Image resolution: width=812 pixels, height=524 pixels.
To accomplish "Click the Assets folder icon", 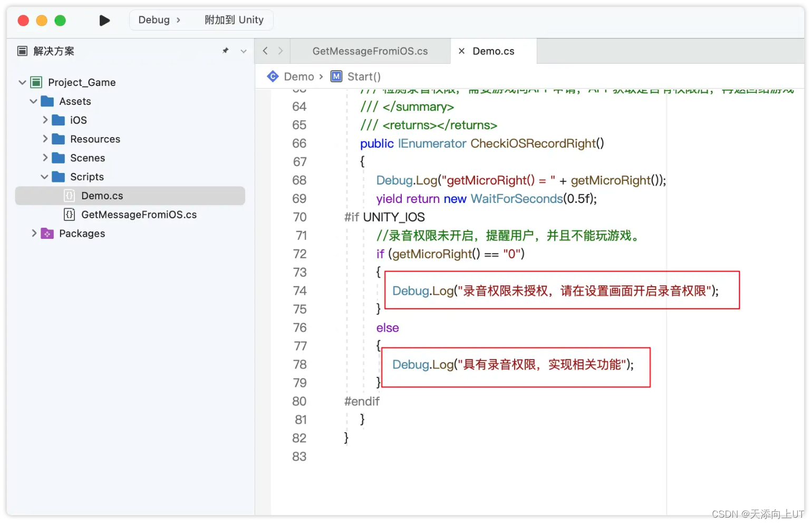I will 47,101.
